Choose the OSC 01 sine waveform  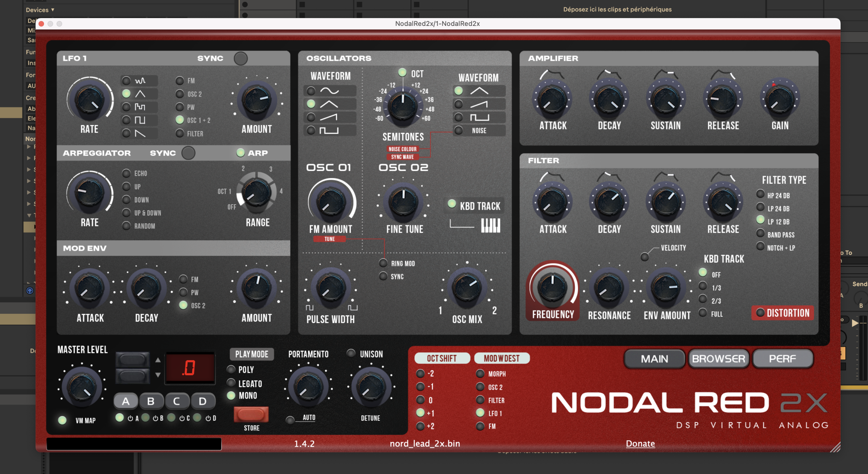coord(329,91)
